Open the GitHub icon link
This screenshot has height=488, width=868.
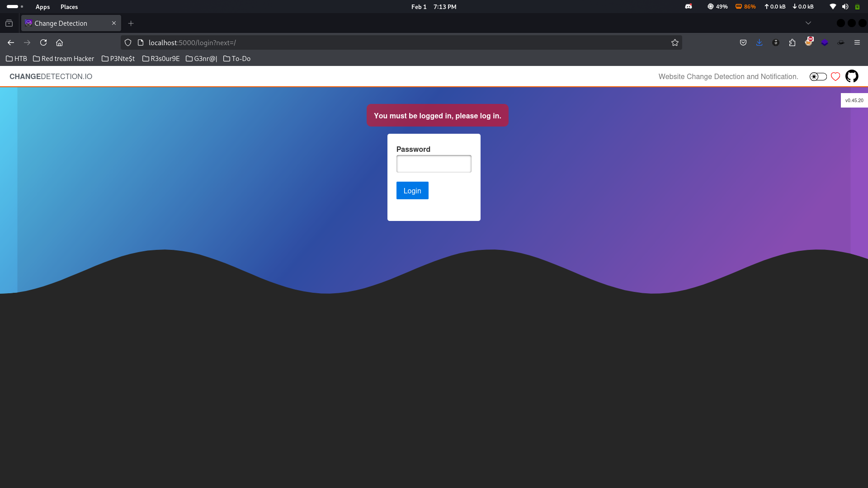(852, 76)
